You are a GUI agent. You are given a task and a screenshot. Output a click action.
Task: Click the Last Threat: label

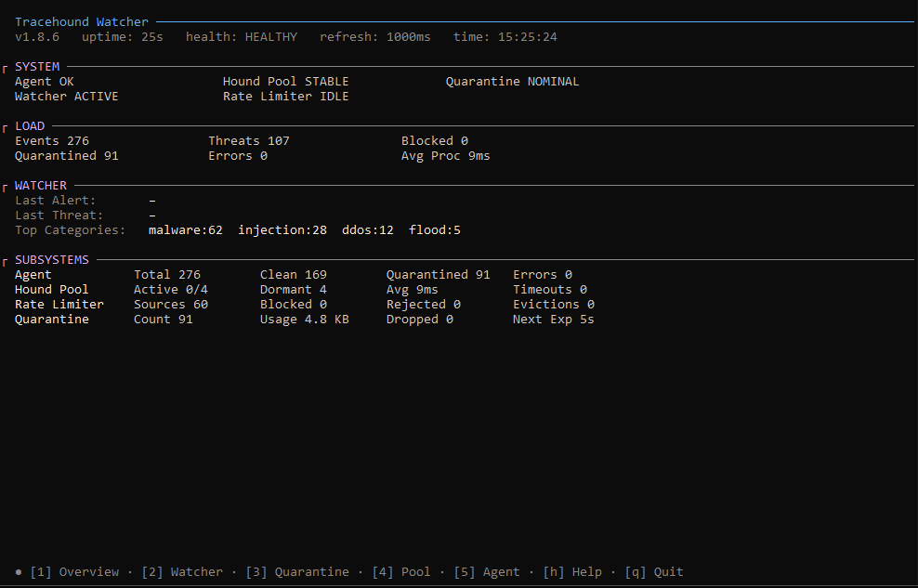(x=59, y=216)
